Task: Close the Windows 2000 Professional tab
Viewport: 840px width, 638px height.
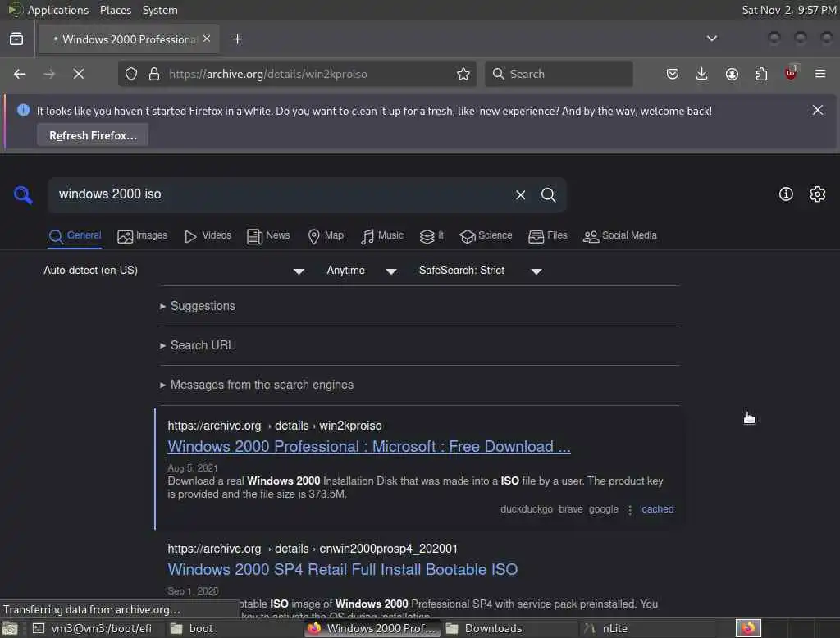Action: (207, 39)
